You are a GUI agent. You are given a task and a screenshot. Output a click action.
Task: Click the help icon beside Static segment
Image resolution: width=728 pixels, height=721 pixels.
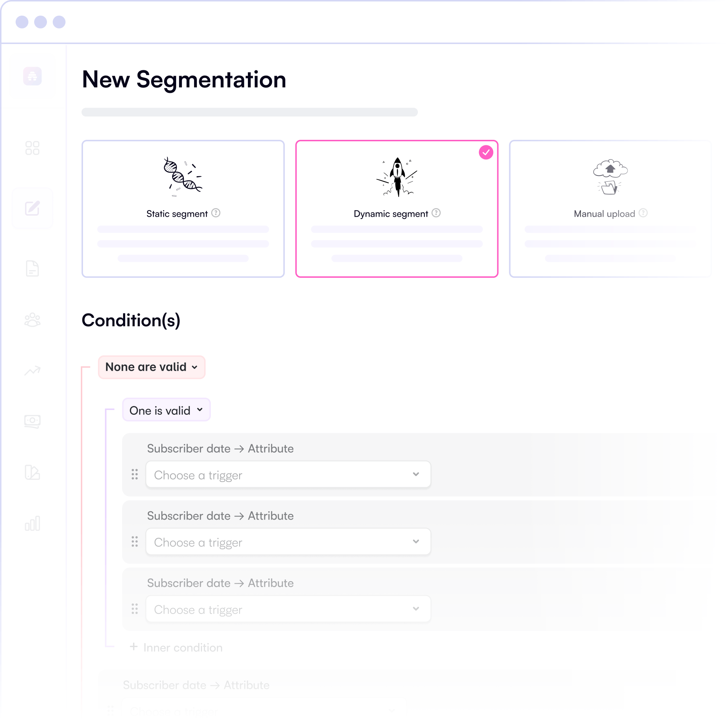tap(216, 213)
